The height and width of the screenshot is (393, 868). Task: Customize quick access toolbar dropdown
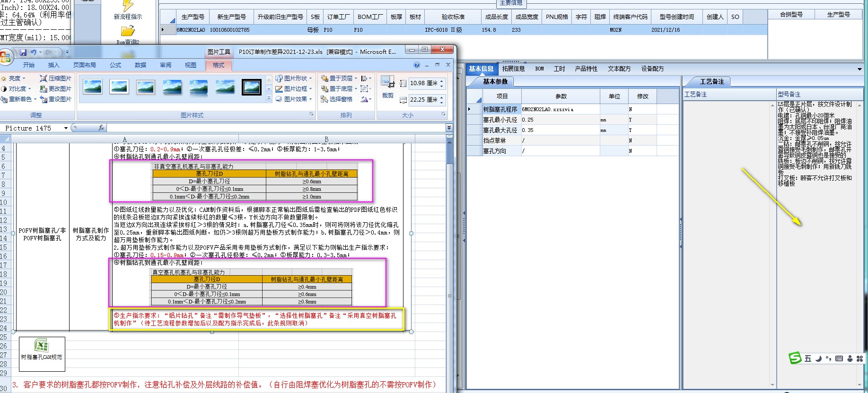(x=67, y=52)
